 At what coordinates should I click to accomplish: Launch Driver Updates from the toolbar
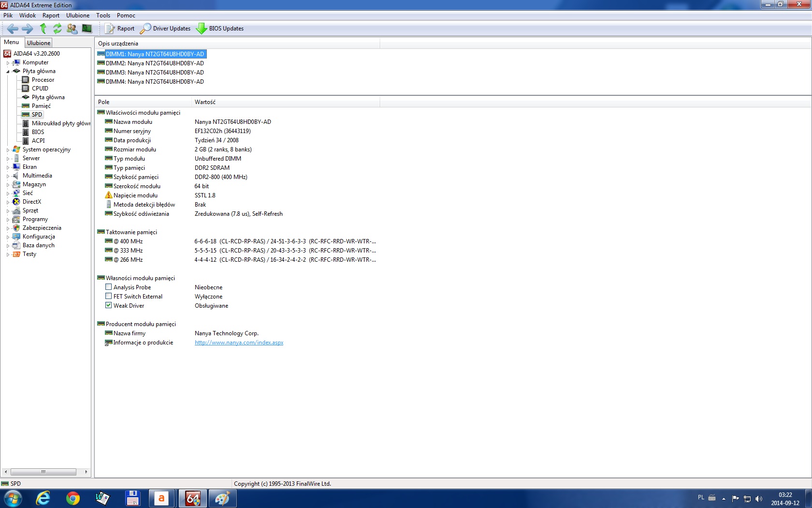(x=165, y=29)
